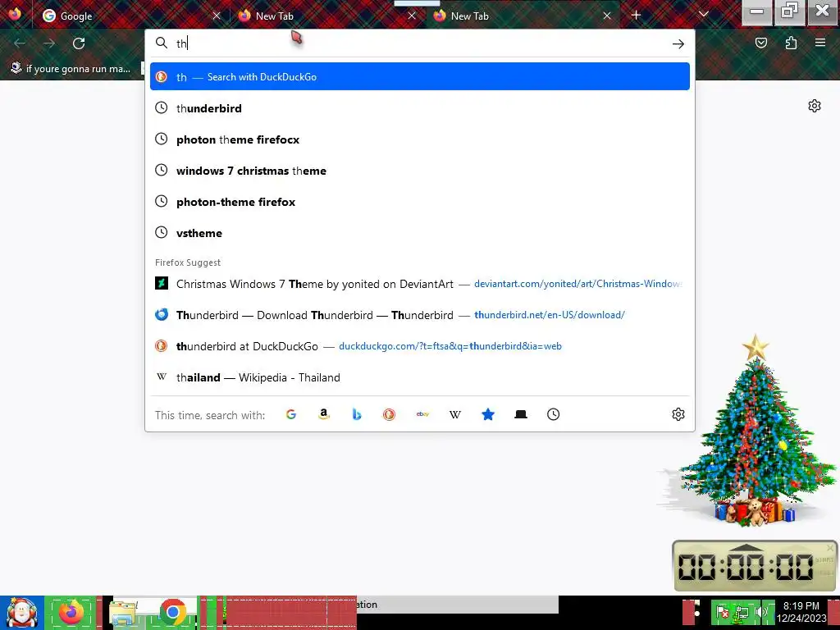The height and width of the screenshot is (630, 840).
Task: Click the volume speaker tray icon
Action: point(761,611)
